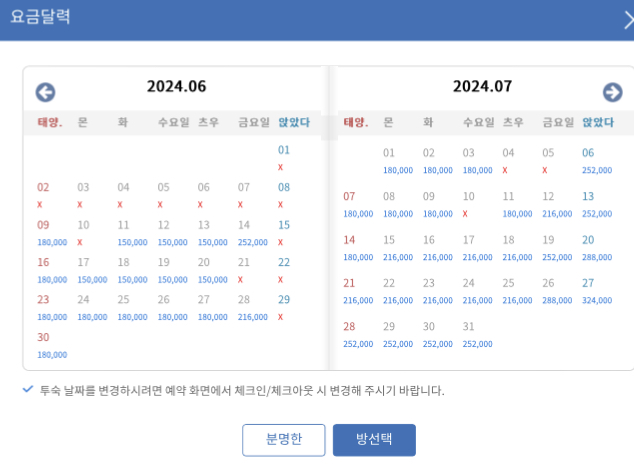Select July 13 priced 252,000
This screenshot has height=472, width=634.
pos(597,205)
